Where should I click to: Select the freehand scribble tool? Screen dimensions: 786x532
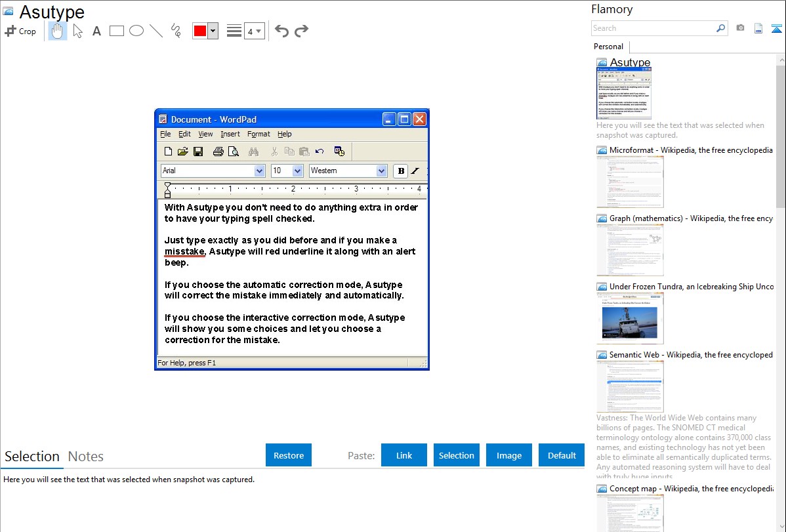pyautogui.click(x=176, y=31)
